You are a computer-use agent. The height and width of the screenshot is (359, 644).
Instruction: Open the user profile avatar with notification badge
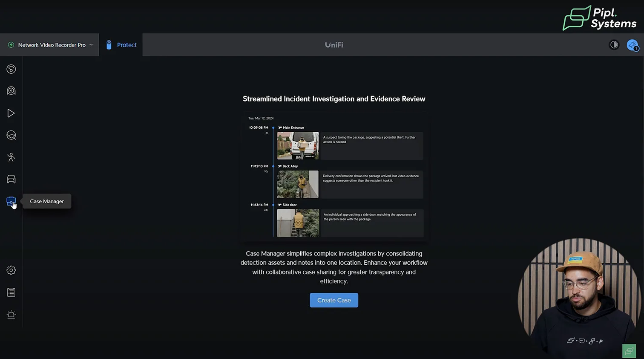coord(632,45)
